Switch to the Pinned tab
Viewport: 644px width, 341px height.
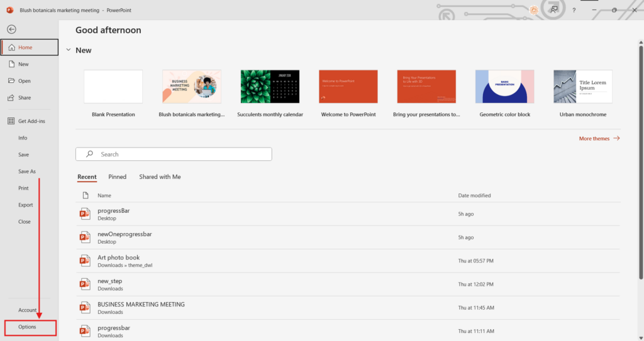117,177
